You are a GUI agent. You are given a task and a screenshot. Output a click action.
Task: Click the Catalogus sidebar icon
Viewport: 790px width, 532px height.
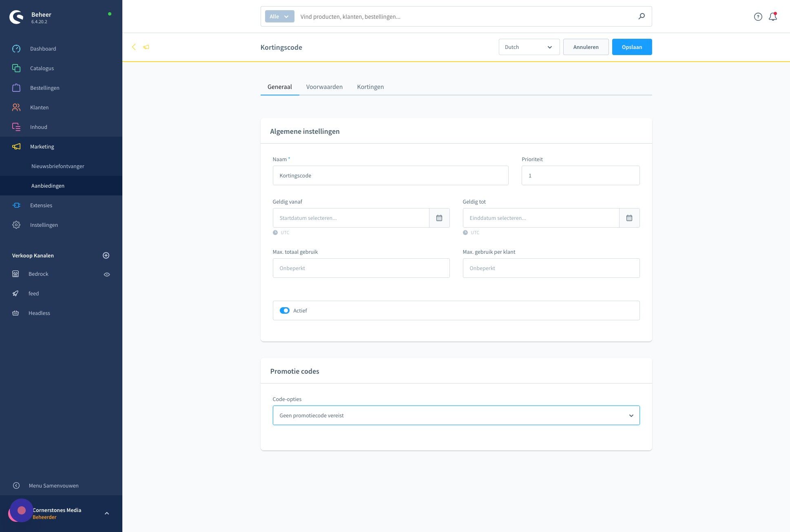coord(16,68)
